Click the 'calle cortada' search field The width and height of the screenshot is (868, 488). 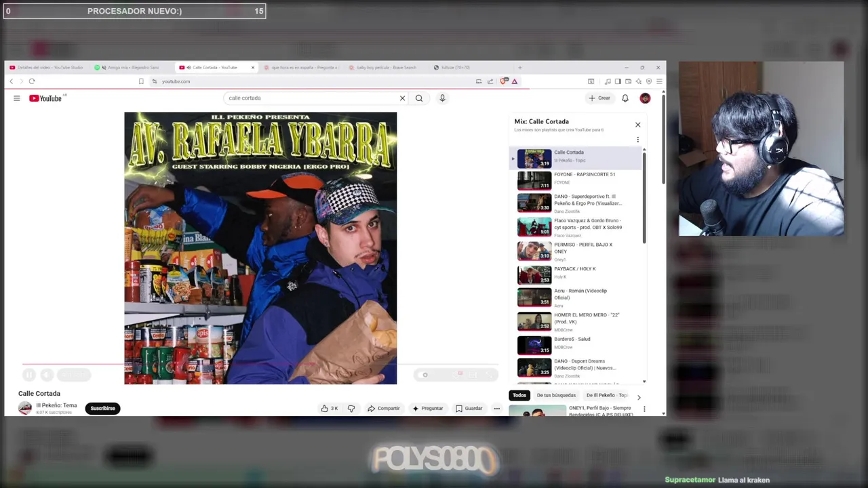311,98
